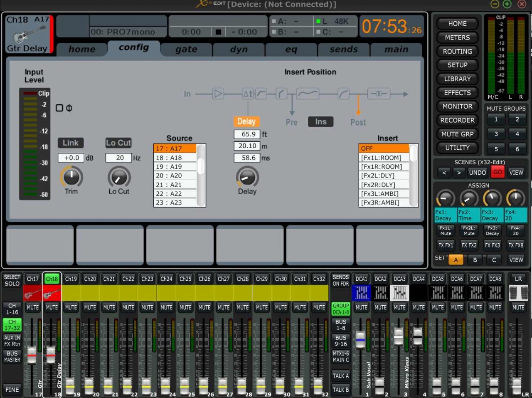532x398 pixels.
Task: Select source 23 : A23
Action: [x=175, y=203]
